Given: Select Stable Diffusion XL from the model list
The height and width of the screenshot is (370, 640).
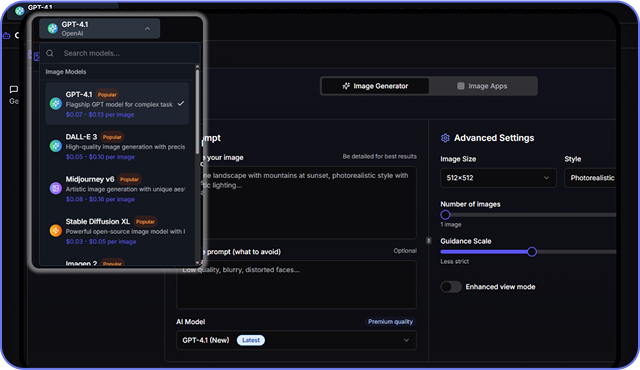Looking at the screenshot, I should pyautogui.click(x=117, y=231).
